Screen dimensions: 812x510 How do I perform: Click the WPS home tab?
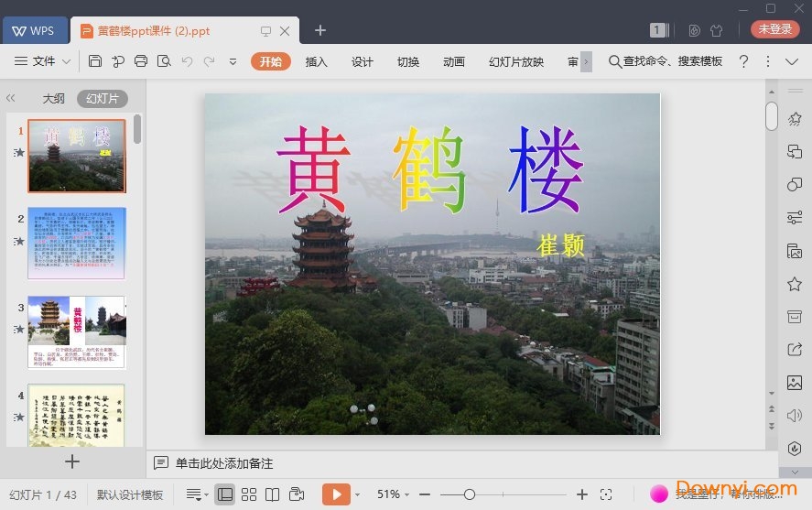point(35,30)
